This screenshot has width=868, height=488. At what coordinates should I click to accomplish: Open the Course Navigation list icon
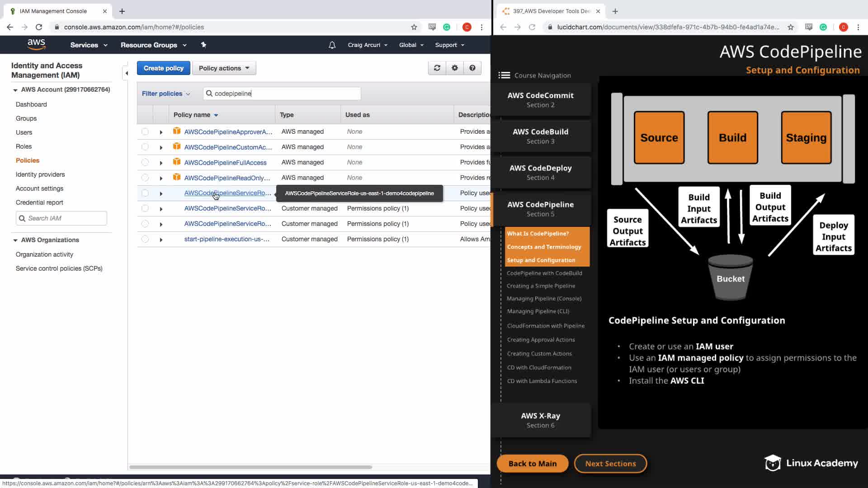(x=504, y=75)
